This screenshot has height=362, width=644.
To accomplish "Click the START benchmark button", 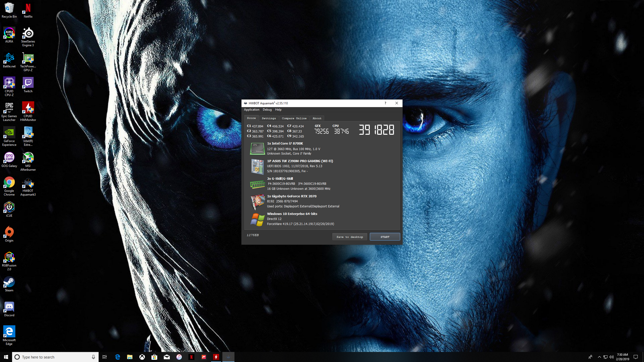I will point(385,237).
